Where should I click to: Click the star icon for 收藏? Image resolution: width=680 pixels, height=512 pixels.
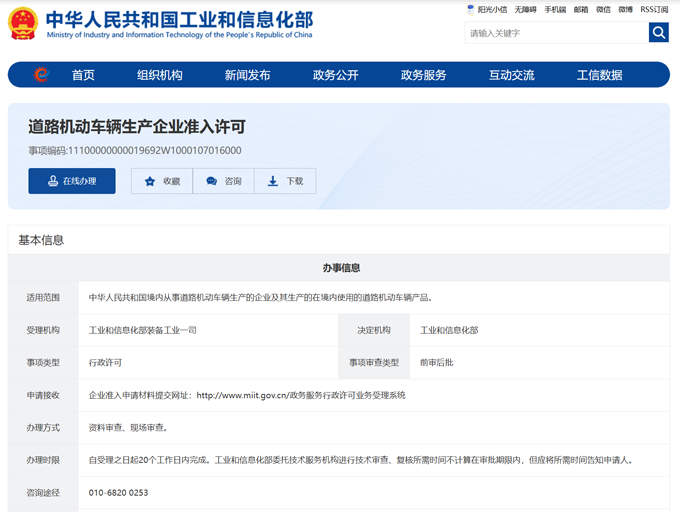click(x=150, y=181)
